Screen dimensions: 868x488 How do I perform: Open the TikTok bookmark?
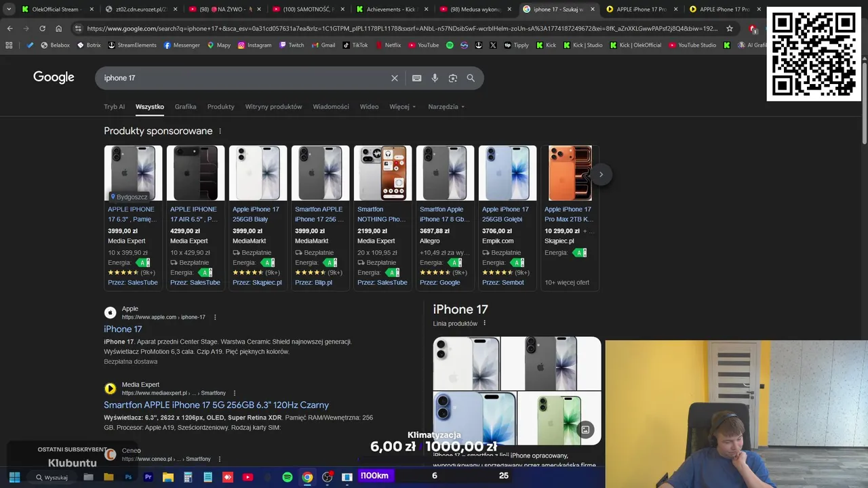point(355,45)
